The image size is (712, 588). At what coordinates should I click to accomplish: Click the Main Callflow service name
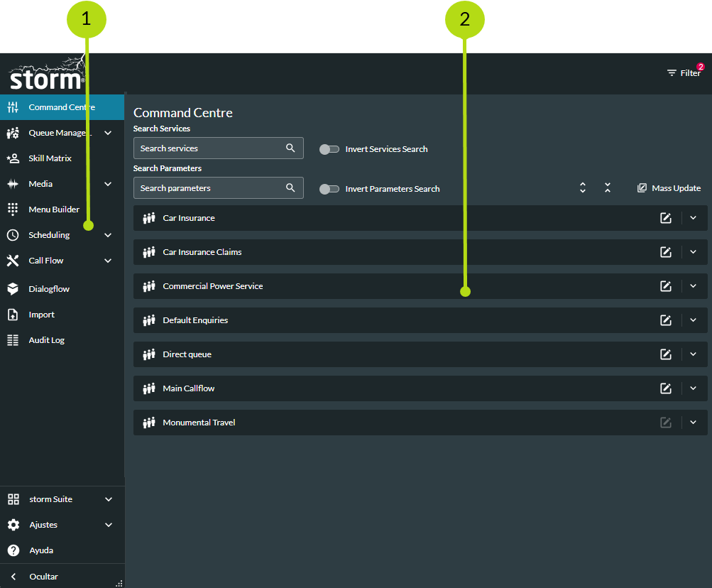point(188,388)
